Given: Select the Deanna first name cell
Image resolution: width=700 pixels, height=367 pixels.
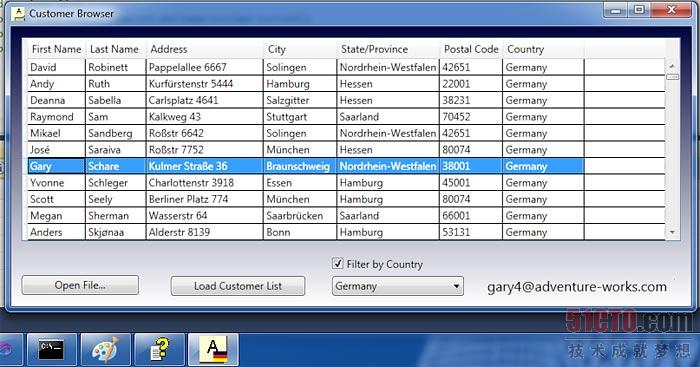Looking at the screenshot, I should point(56,100).
